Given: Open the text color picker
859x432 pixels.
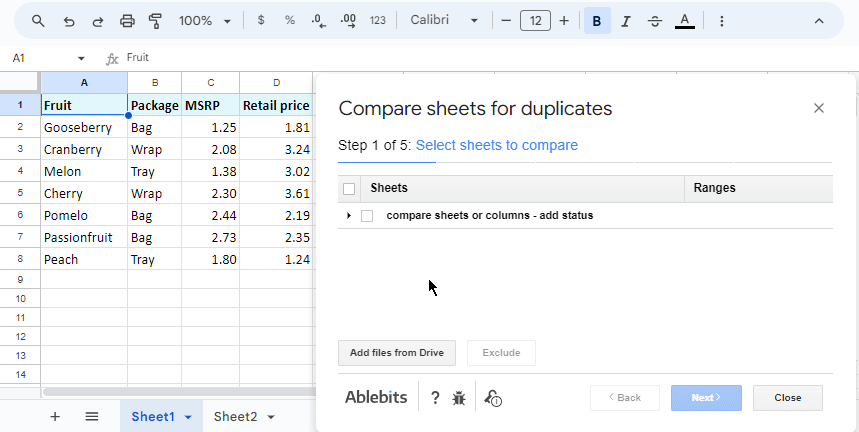Looking at the screenshot, I should coord(684,21).
